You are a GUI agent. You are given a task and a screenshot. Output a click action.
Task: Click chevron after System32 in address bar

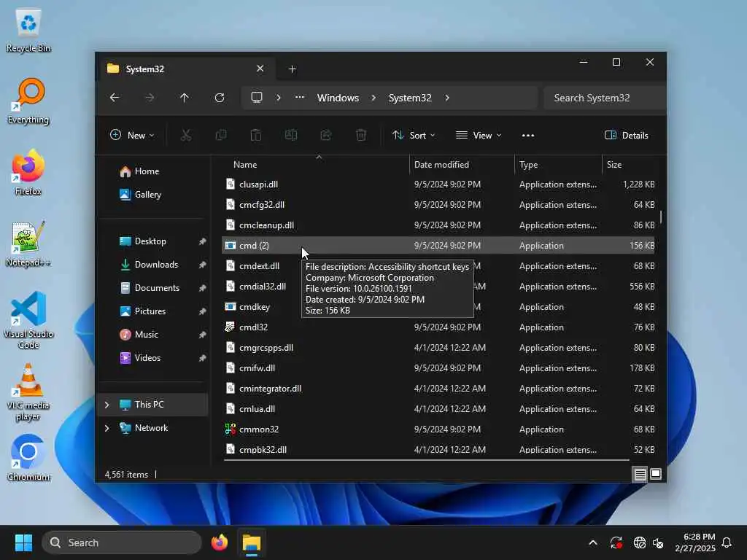click(x=447, y=98)
